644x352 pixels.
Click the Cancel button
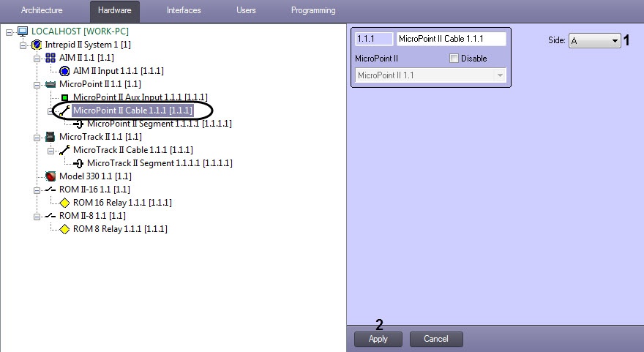[436, 339]
